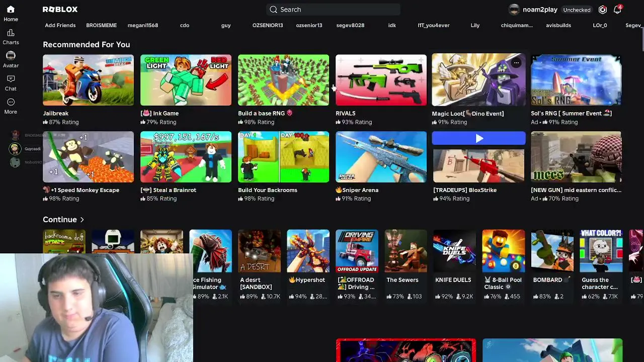Open mid eastern conflict ad thumbnail
Viewport: 644px width, 362px height.
tap(576, 157)
